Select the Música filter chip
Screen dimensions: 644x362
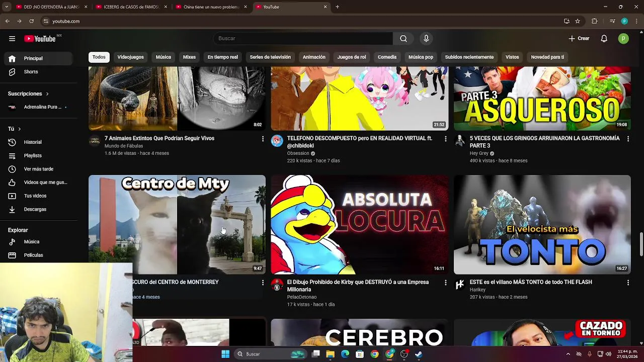(x=164, y=57)
